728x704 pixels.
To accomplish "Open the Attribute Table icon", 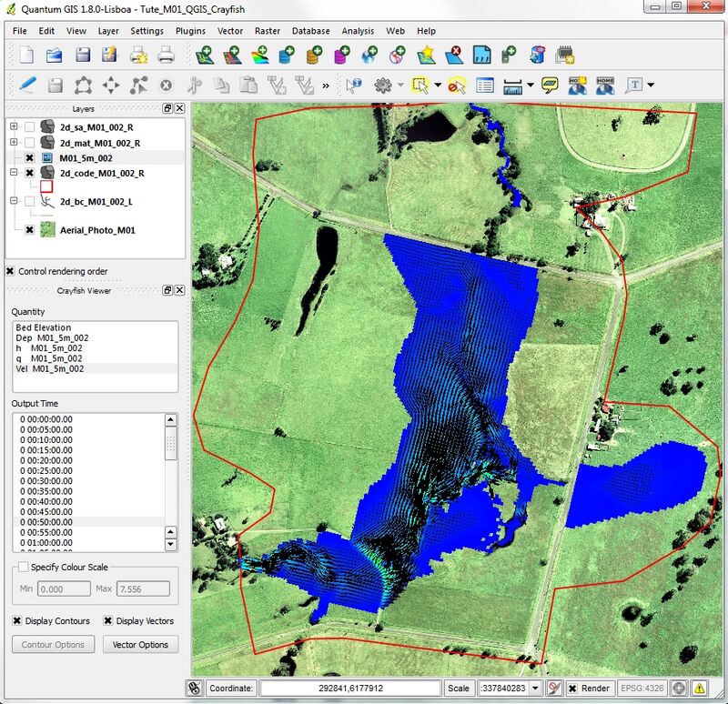I will [x=485, y=85].
